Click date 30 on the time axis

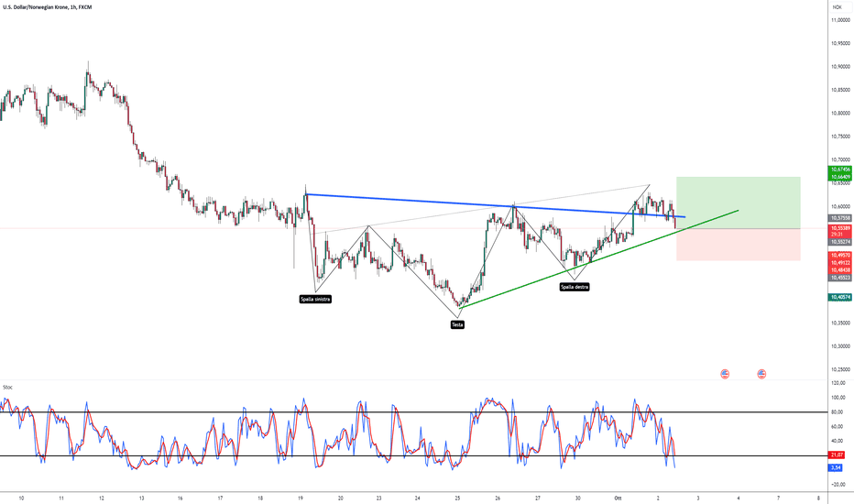[x=578, y=498]
